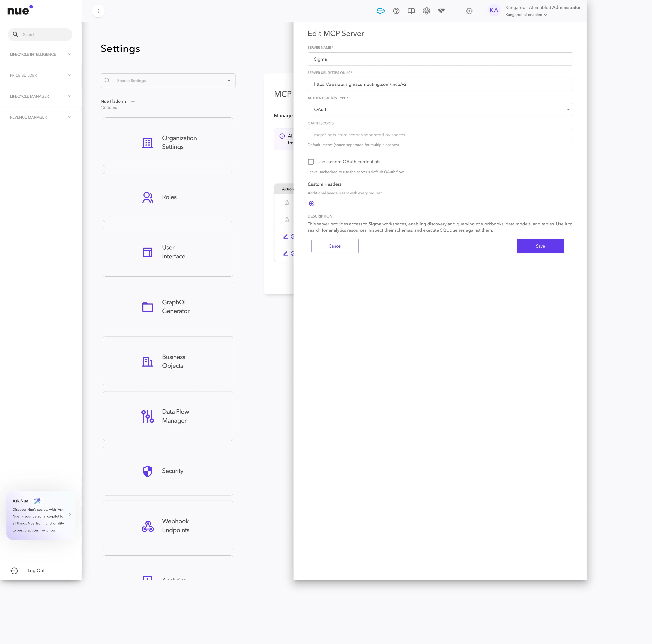Collapse the Nue Platform section
652x644 pixels.
click(133, 101)
